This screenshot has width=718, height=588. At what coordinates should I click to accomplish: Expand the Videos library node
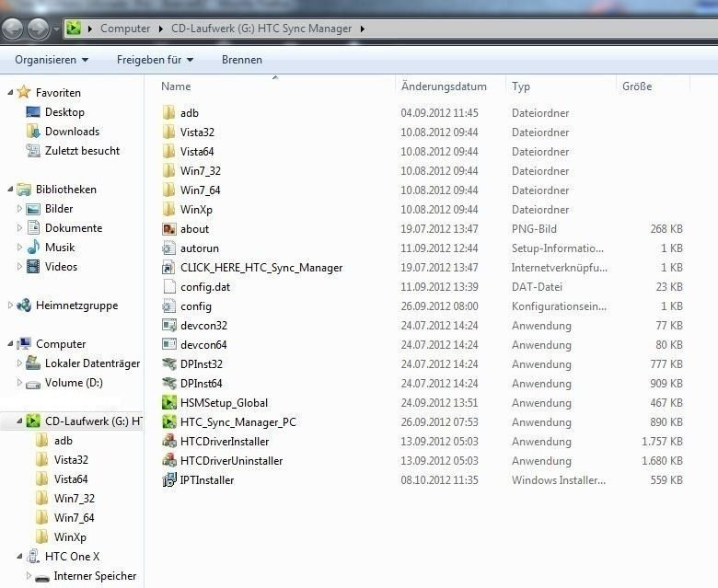(19, 266)
